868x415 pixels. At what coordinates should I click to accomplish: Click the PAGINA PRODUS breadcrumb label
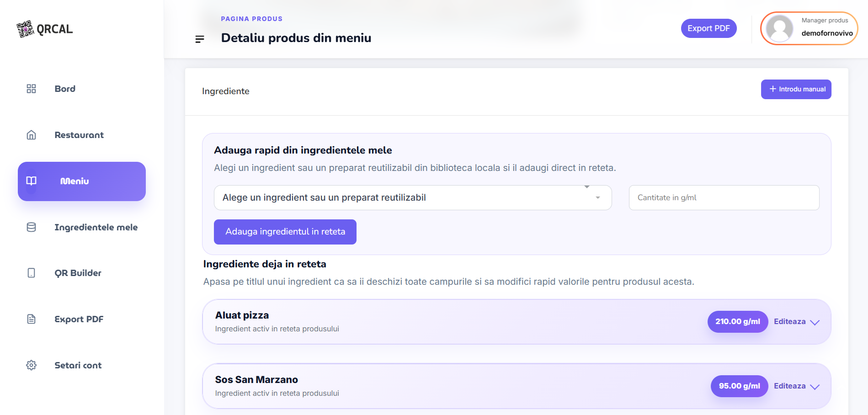251,19
